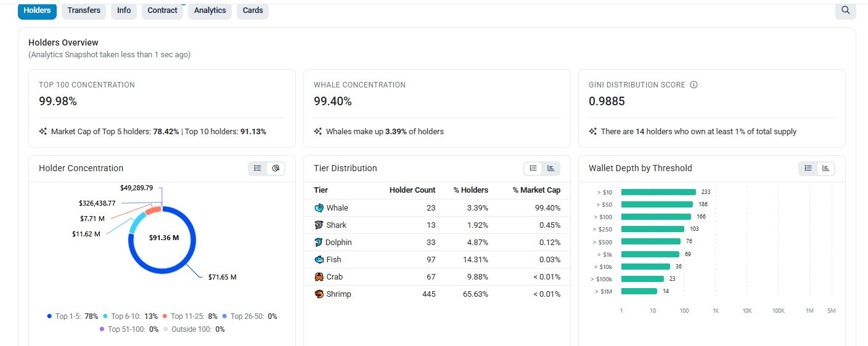Screen dimensions: 868x346
Task: Click the Fish tier icon
Action: coord(319,260)
